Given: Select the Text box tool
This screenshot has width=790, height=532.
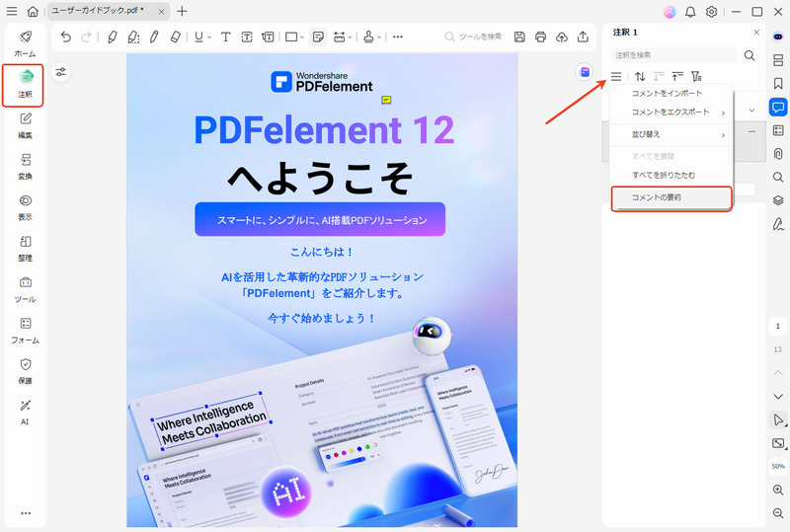Looking at the screenshot, I should (247, 37).
